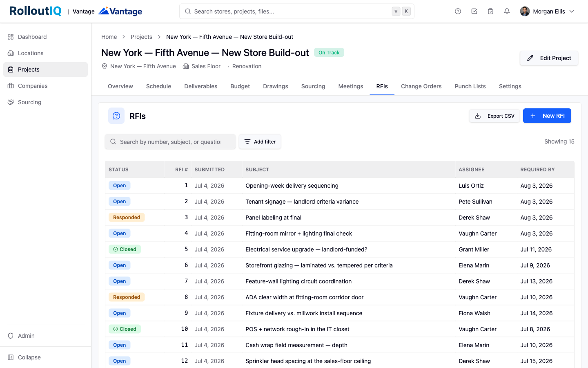Image resolution: width=588 pixels, height=368 pixels.
Task: Create a New RFI
Action: [x=547, y=116]
